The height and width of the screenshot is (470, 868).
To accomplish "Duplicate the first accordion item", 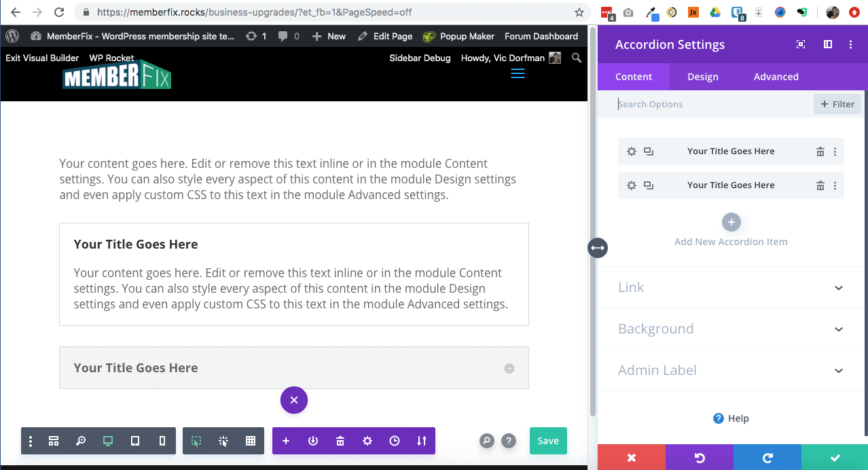I will tap(649, 151).
